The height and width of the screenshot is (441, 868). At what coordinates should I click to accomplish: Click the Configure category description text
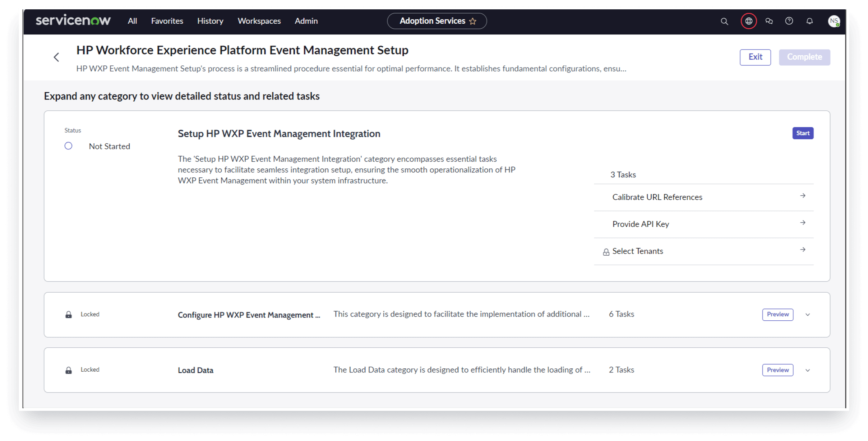(x=461, y=314)
